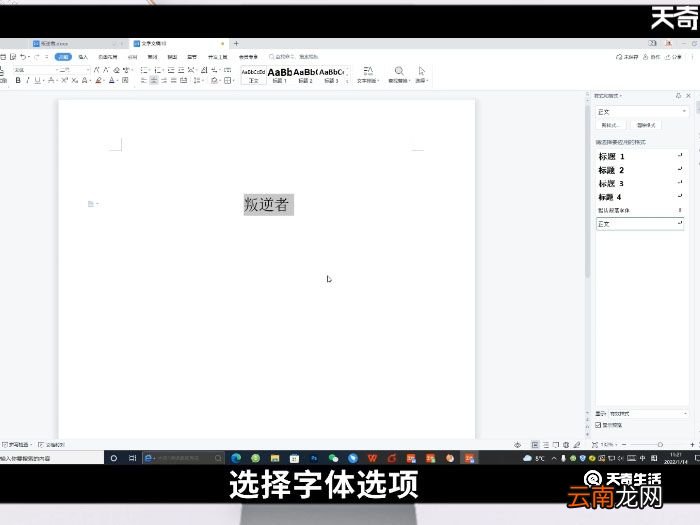Add a new document tab with plus
This screenshot has height=525, width=700.
[x=236, y=43]
